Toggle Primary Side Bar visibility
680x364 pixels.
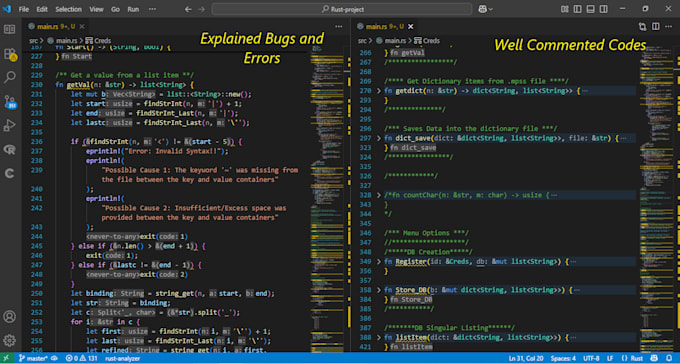coord(577,9)
